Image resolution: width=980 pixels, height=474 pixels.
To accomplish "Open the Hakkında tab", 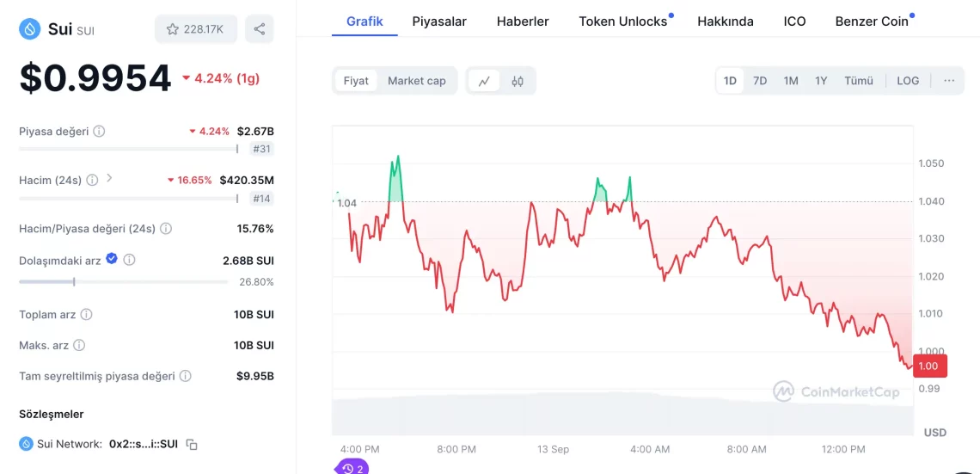I will pyautogui.click(x=726, y=22).
